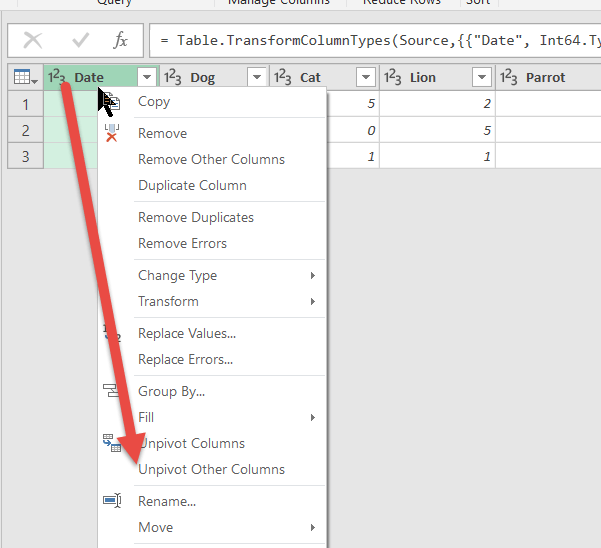
Task: Choose Remove Duplicates in the context menu
Action: point(196,217)
